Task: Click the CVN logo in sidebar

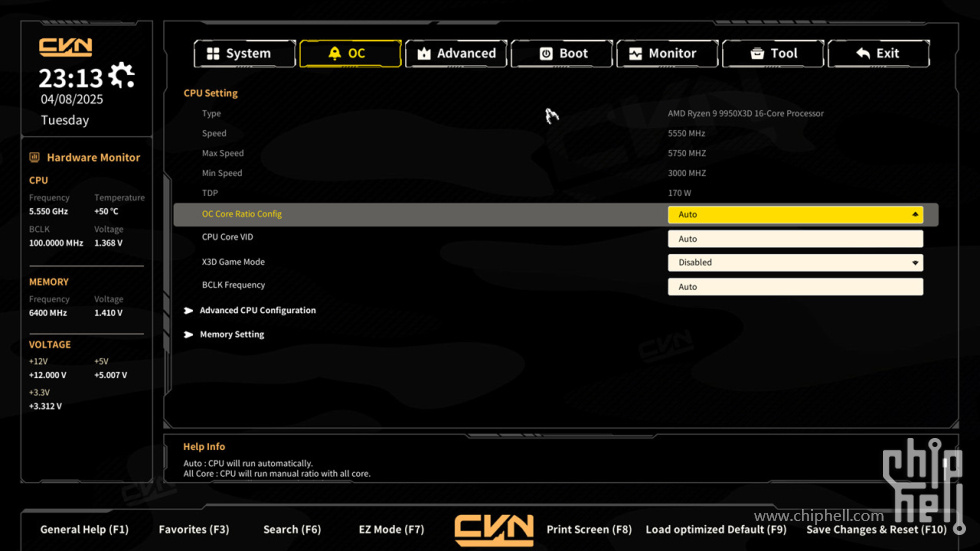Action: click(x=66, y=46)
